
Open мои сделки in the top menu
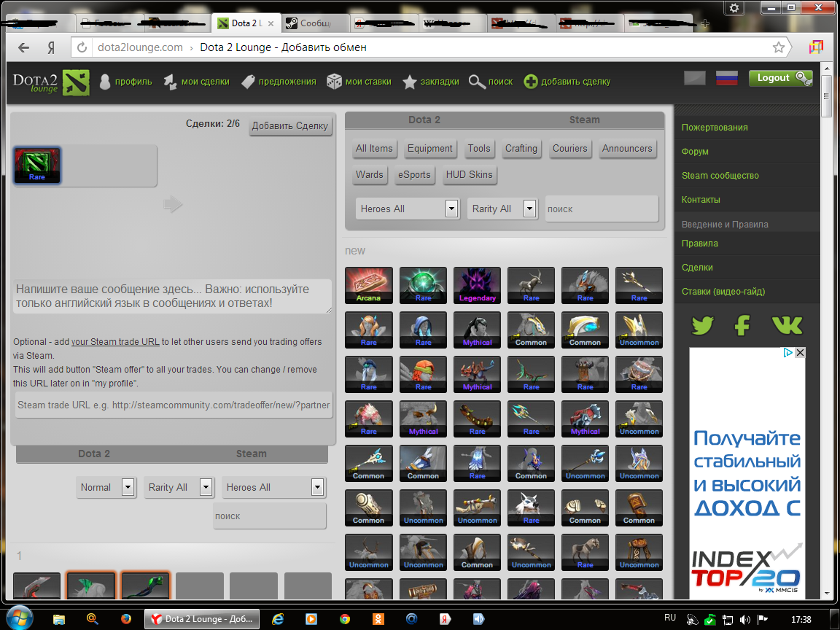point(197,82)
